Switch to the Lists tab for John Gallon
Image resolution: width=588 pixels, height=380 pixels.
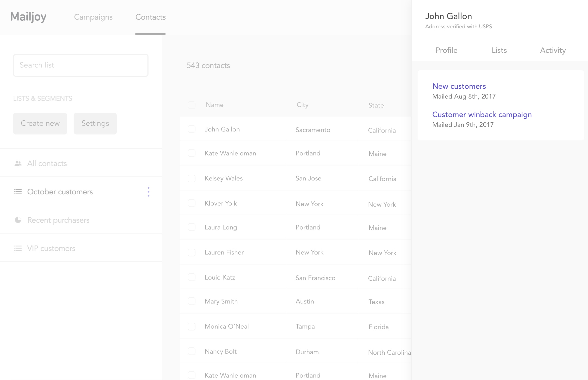tap(499, 50)
